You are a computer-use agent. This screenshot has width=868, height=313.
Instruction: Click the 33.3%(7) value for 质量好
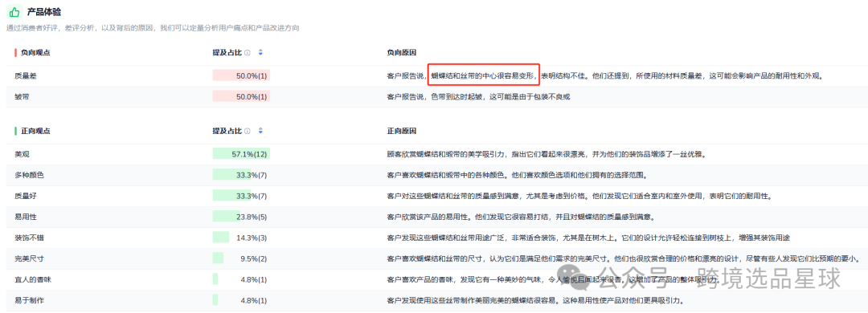252,197
